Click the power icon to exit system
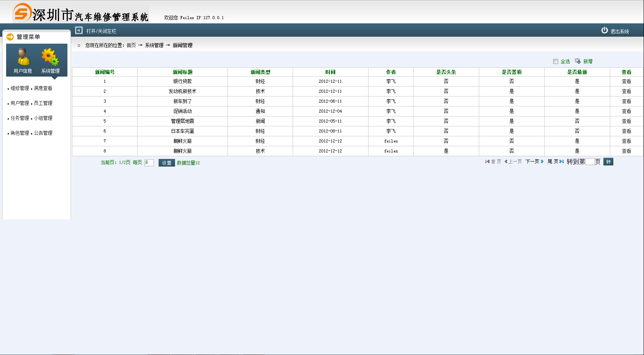This screenshot has width=644, height=355. coord(605,30)
